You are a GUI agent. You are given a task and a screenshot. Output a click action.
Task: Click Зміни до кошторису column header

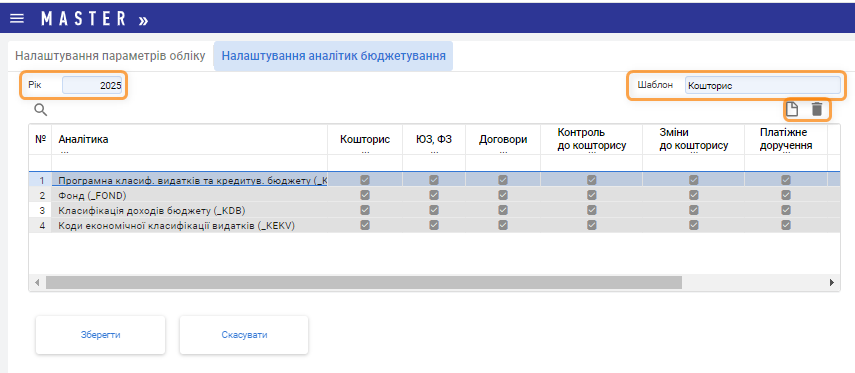pos(694,139)
